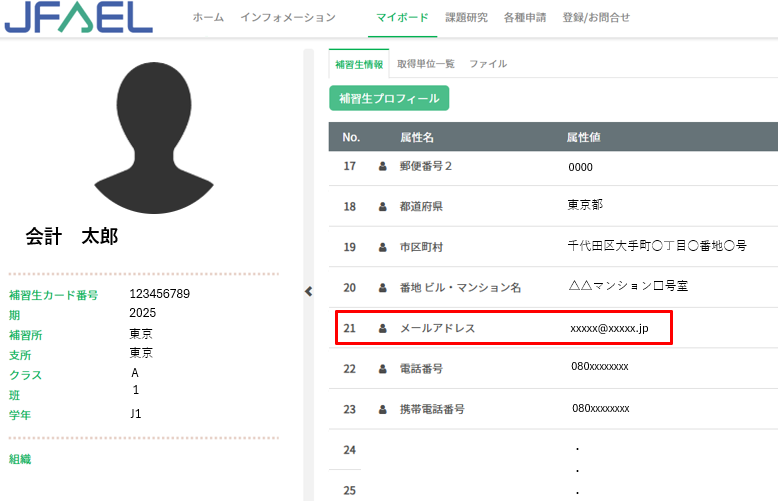This screenshot has width=778, height=501.
Task: Click person icon in postal code row 17
Action: [382, 166]
